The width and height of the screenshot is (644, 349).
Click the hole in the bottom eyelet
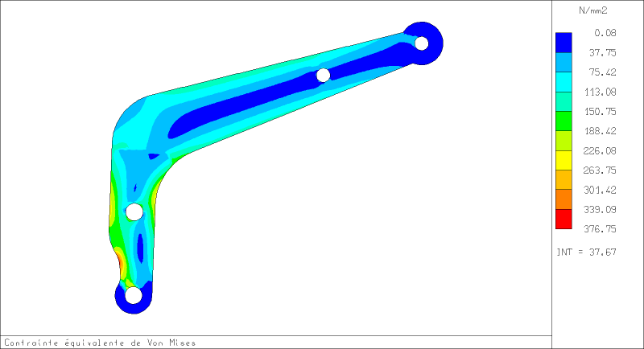pyautogui.click(x=133, y=295)
